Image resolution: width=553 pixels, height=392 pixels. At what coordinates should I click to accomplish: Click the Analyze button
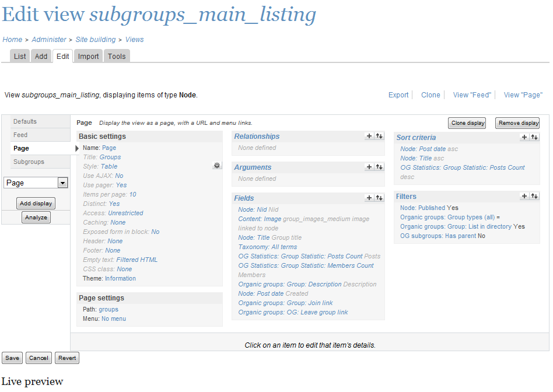pyautogui.click(x=36, y=218)
